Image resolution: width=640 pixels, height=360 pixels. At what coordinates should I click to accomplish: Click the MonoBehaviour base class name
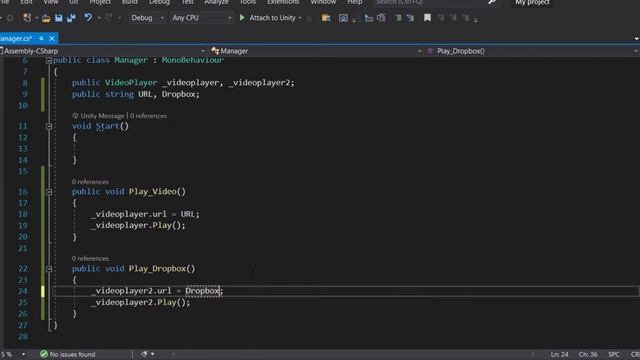[x=193, y=60]
